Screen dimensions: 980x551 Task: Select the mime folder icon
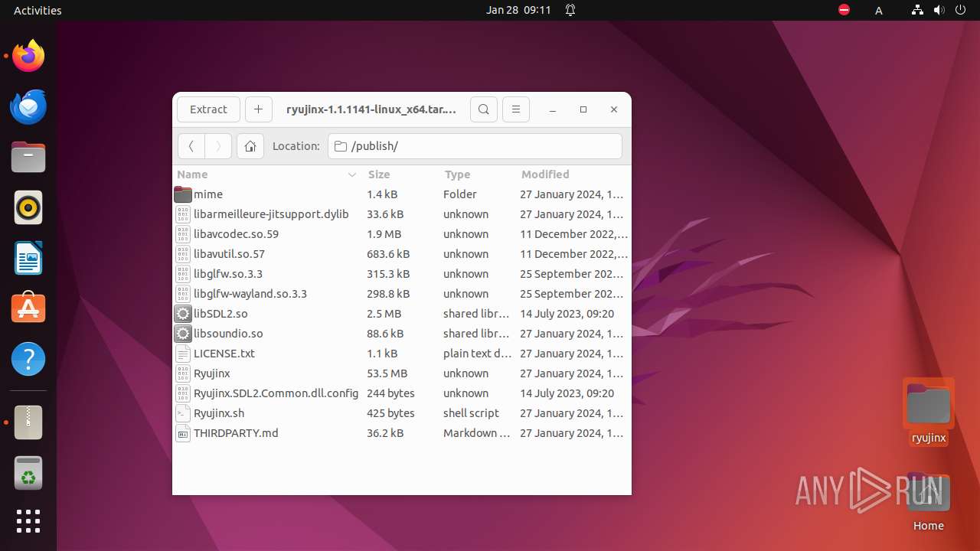click(183, 194)
